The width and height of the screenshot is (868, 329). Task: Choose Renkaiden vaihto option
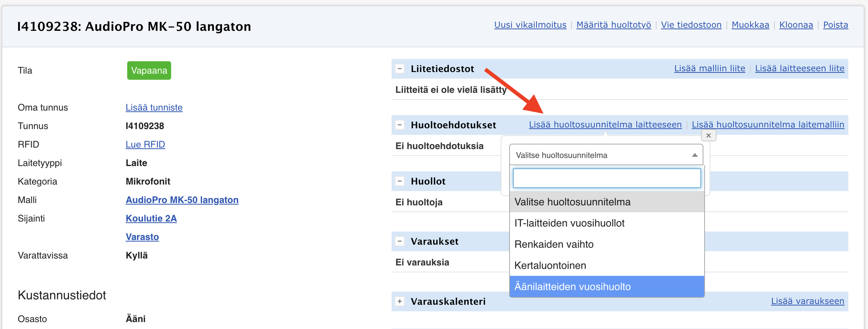tap(607, 244)
